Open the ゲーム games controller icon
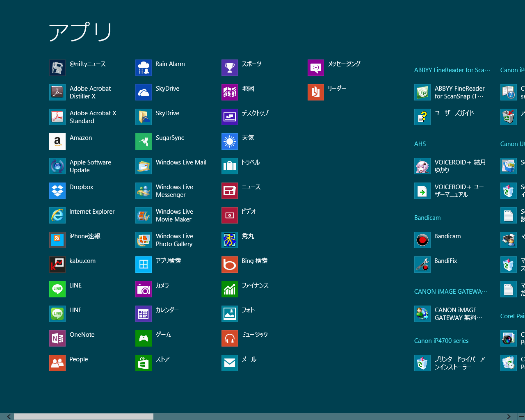Screen dimensions: 525x420 (144, 338)
